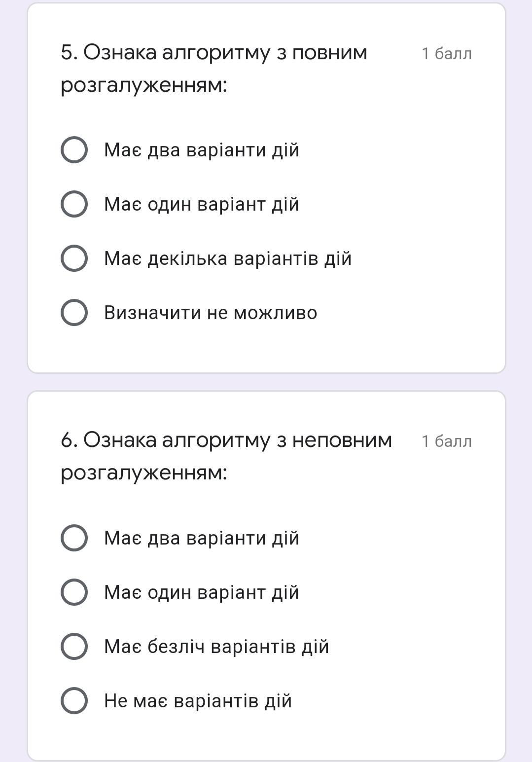
Task: Click the '1 балл' label of question 5
Action: tap(446, 53)
